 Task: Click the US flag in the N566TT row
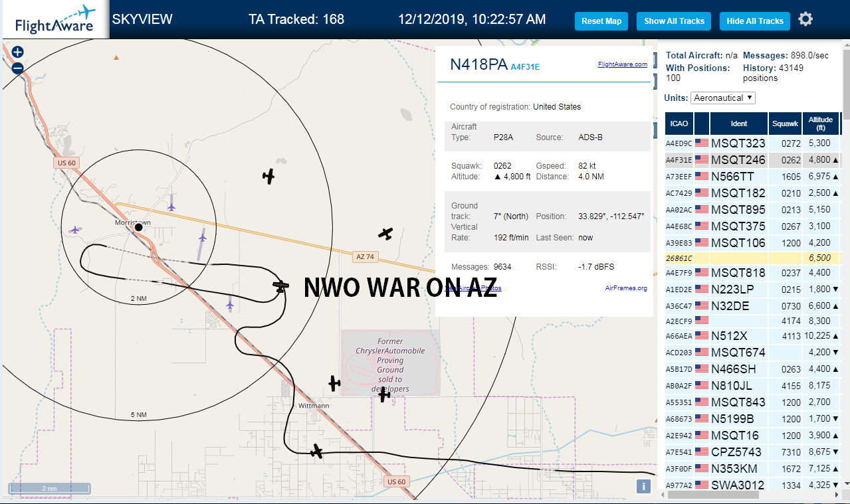pyautogui.click(x=702, y=176)
